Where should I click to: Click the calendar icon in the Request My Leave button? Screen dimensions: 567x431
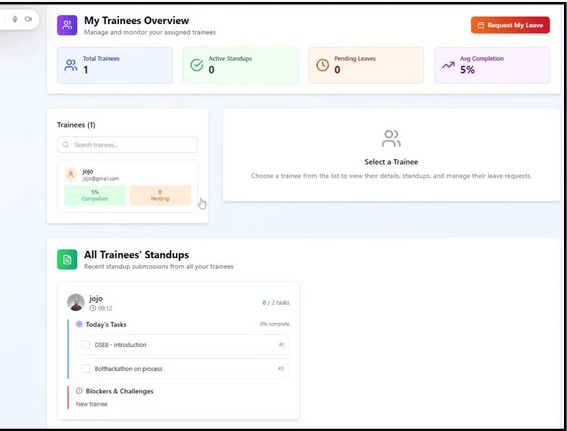[x=481, y=25]
